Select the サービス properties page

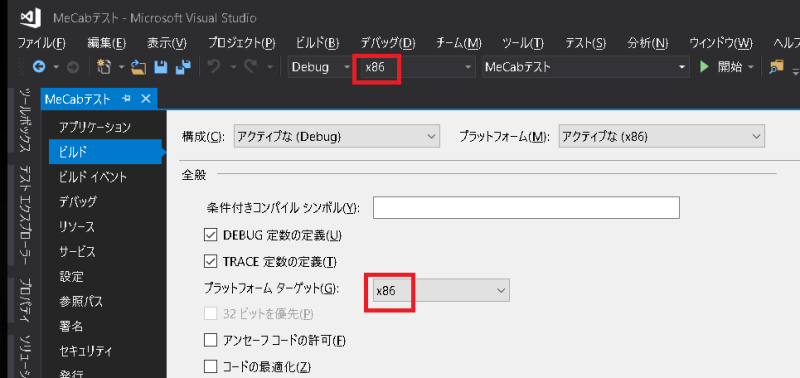77,251
